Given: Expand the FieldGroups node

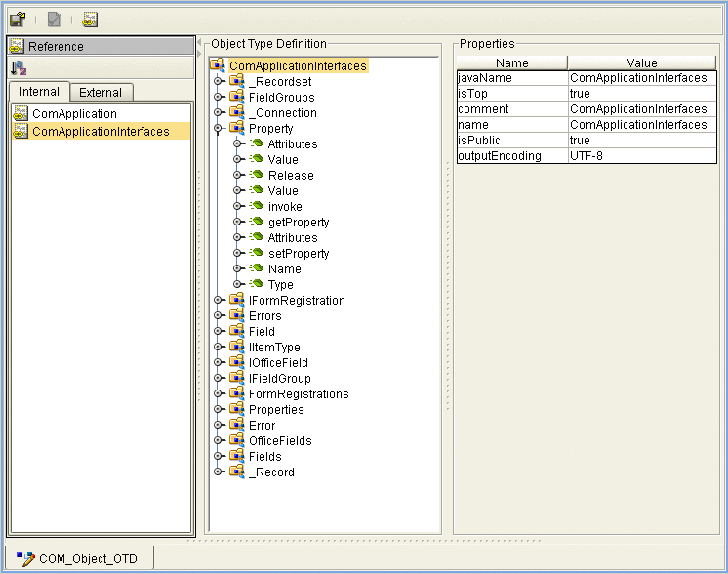Looking at the screenshot, I should click(x=218, y=97).
